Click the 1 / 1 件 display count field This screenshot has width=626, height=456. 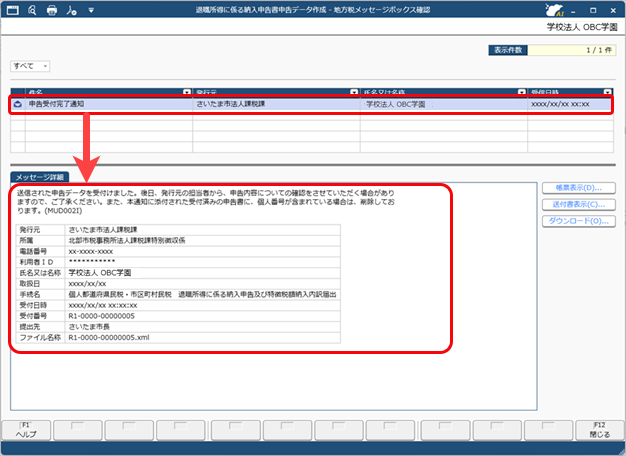(x=572, y=50)
